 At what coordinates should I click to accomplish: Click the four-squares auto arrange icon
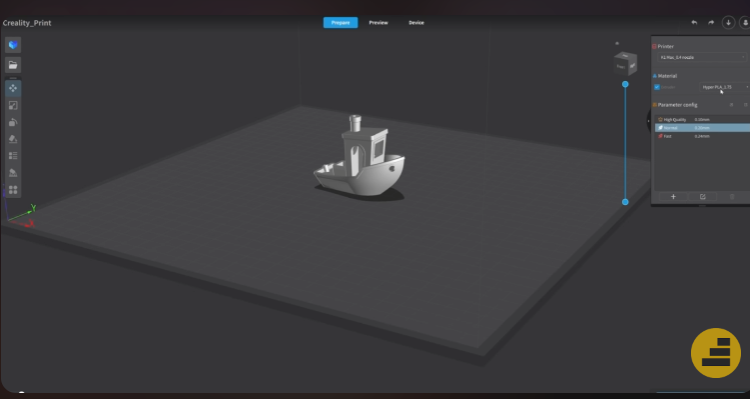click(13, 190)
